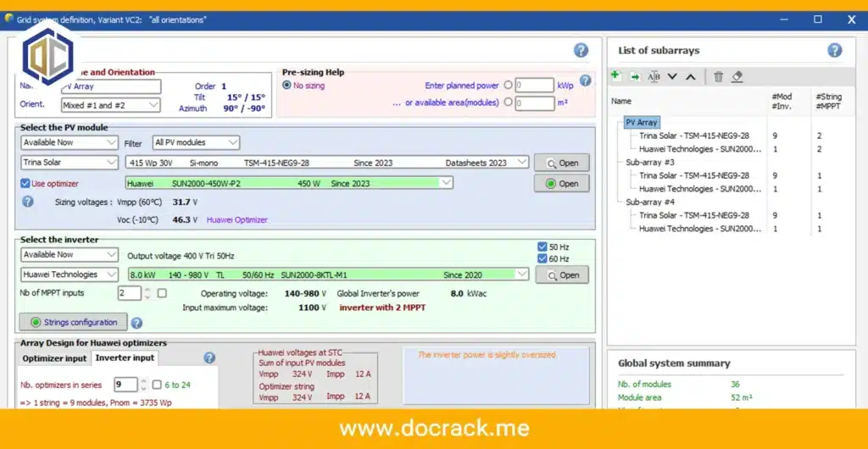Open the Trina Solar manufacturer dropdown
Image resolution: width=868 pixels, height=449 pixels.
pos(70,163)
